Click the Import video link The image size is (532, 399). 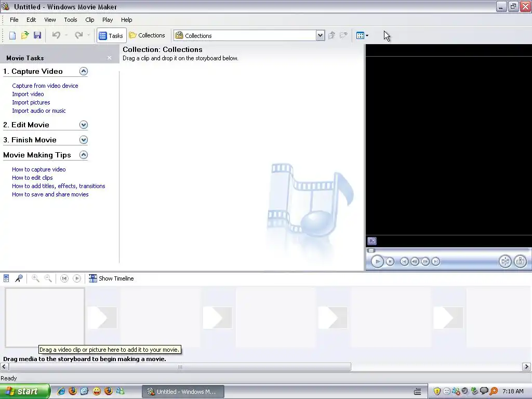28,94
